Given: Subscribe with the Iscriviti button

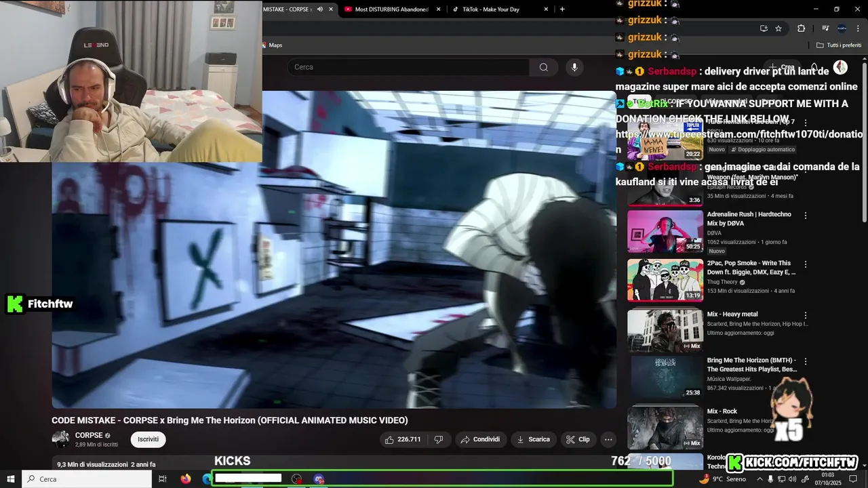Looking at the screenshot, I should 148,439.
